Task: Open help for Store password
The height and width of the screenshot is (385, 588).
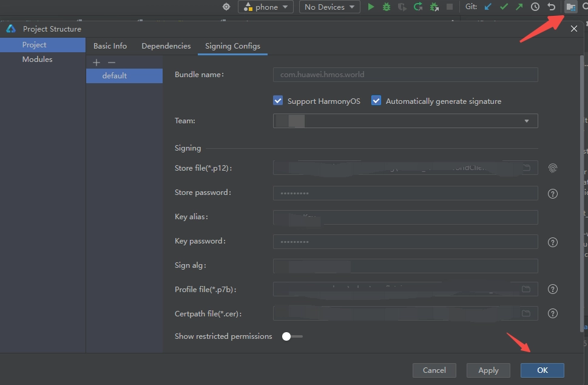Action: click(x=553, y=194)
